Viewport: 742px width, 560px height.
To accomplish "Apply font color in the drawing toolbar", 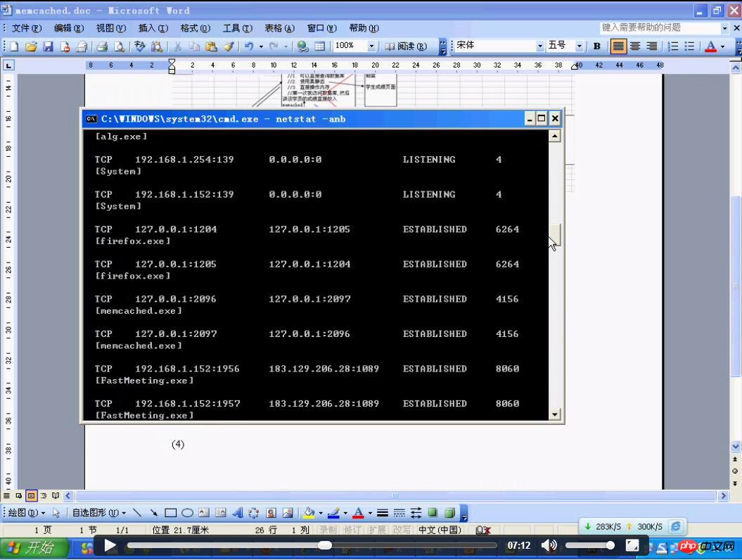I will point(358,513).
